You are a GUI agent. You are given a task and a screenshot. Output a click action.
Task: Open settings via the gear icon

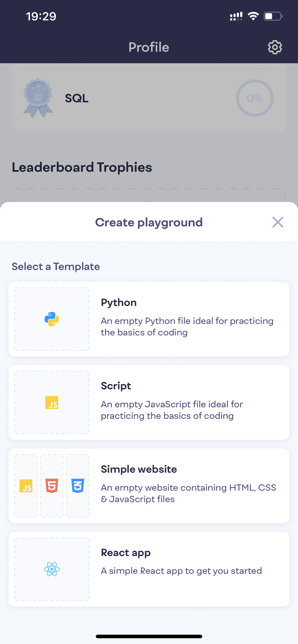pos(275,47)
